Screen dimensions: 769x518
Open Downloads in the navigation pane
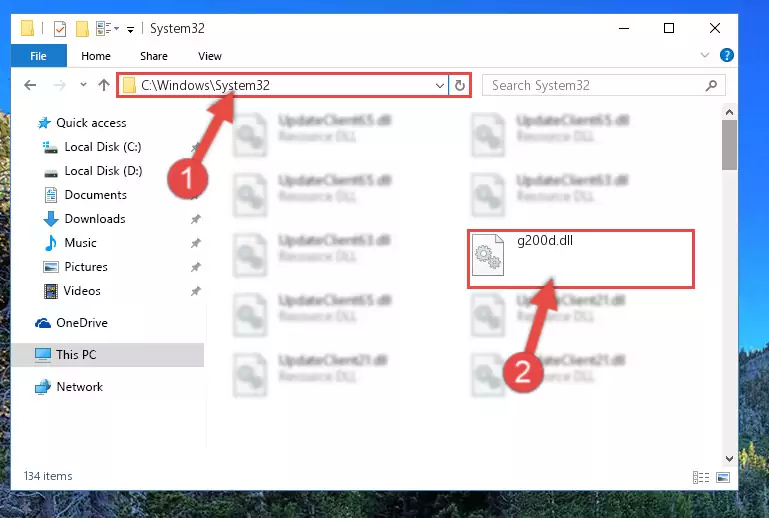coord(95,219)
